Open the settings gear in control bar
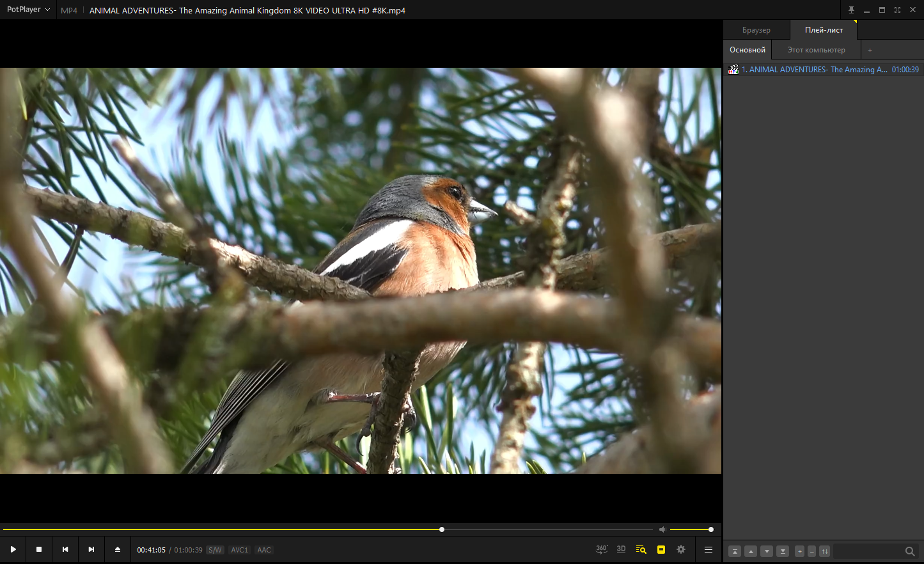This screenshot has height=564, width=924. coord(681,549)
